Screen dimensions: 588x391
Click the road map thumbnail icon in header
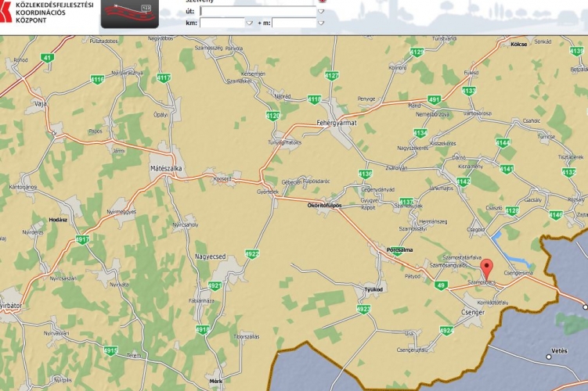point(128,14)
